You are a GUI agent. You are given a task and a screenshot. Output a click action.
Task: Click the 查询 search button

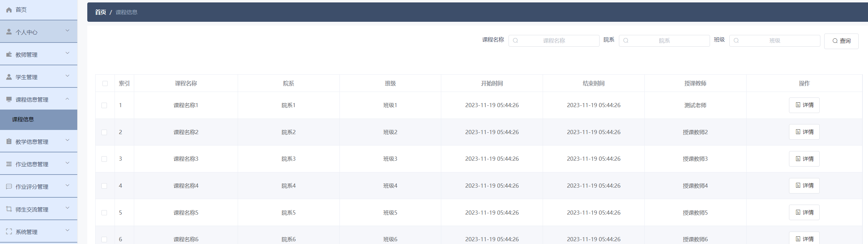pos(841,41)
